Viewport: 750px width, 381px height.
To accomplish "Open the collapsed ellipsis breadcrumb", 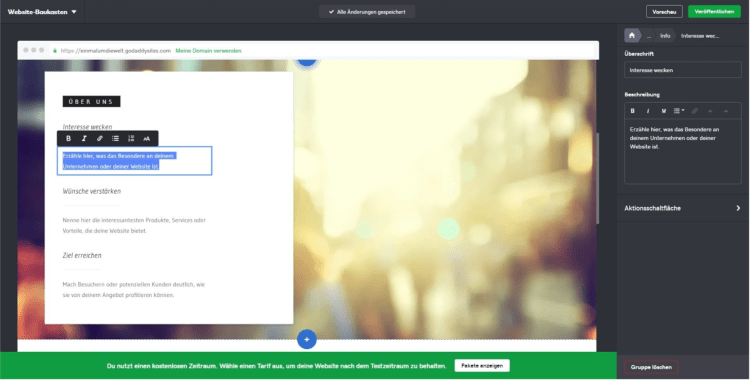I will coord(649,36).
